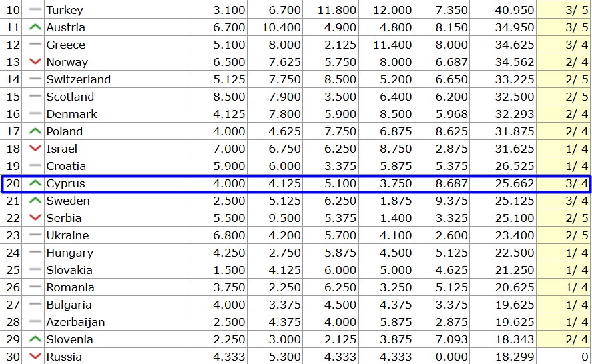592x364 pixels.
Task: Click Poland's total value 31.875
Action: click(x=515, y=131)
